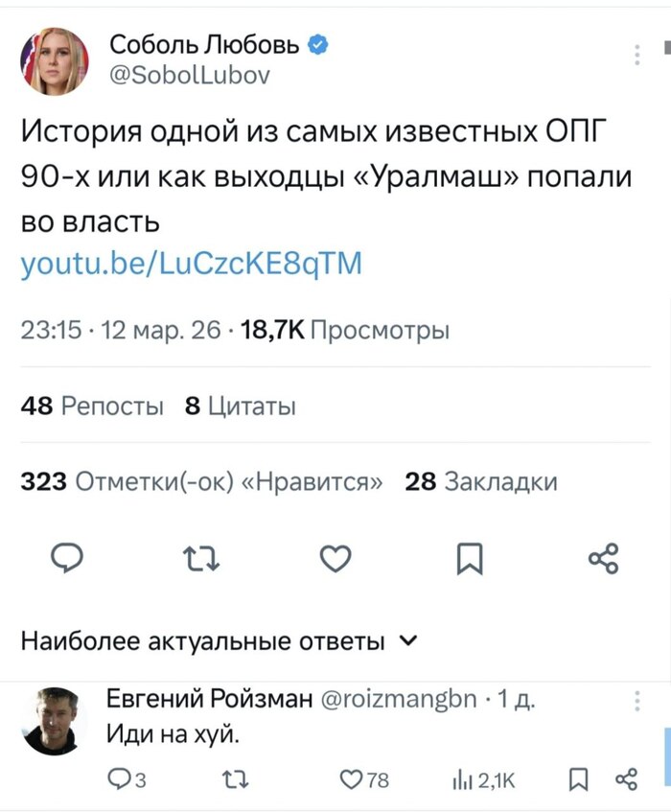The image size is (671, 812).
Task: Open more options for Sobol's tweet
Action: [x=637, y=56]
